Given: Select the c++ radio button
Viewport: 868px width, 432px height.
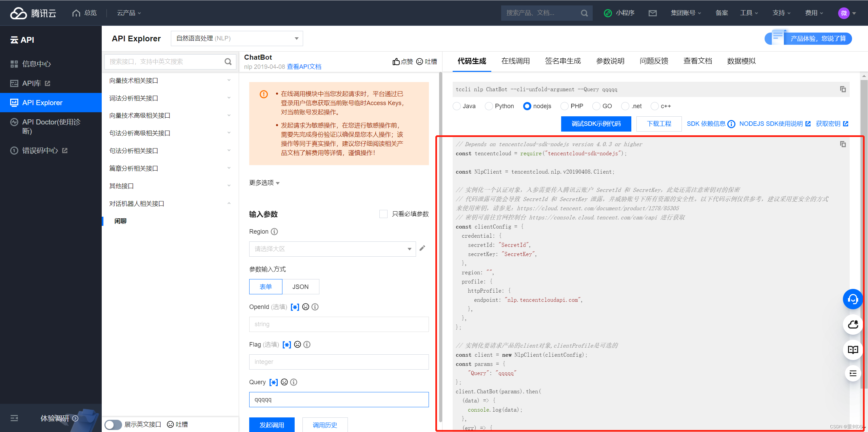Looking at the screenshot, I should (654, 106).
